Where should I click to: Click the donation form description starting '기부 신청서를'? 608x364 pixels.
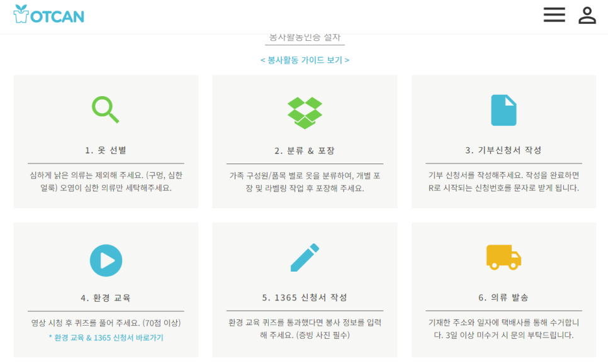pyautogui.click(x=504, y=181)
